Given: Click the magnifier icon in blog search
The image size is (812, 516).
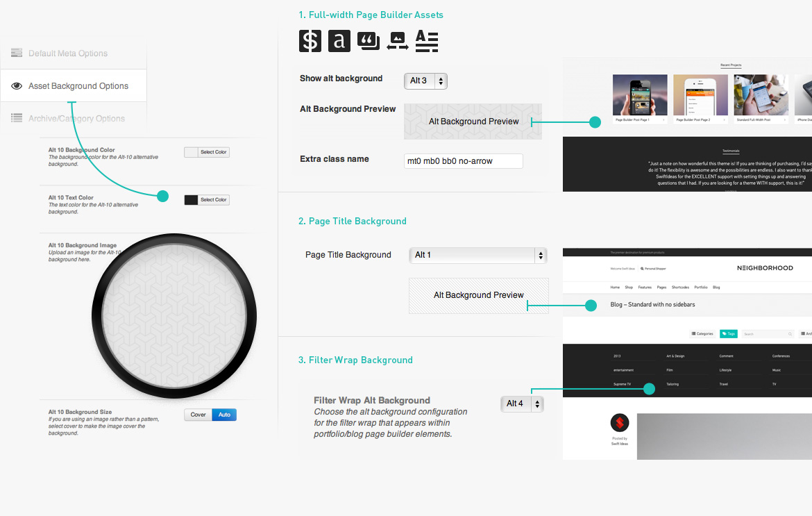Looking at the screenshot, I should click(x=790, y=334).
